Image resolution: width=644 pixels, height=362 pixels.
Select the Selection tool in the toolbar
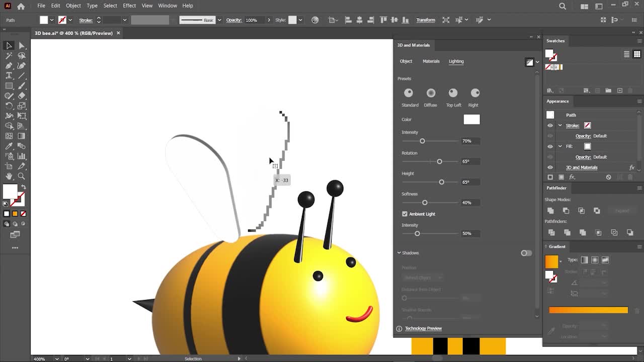click(9, 46)
